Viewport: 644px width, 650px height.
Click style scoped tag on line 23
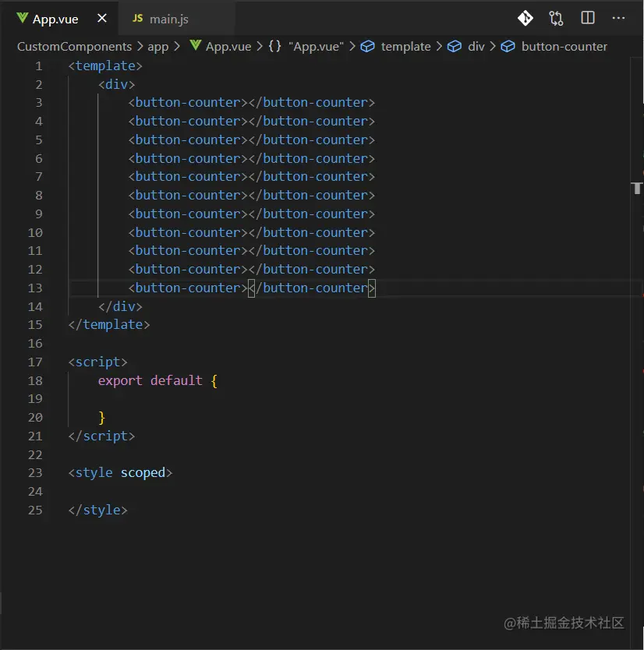[x=120, y=473]
